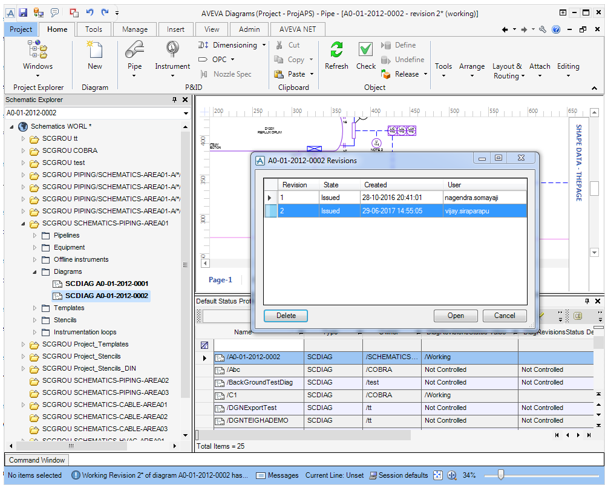Viewport: 609px width, 487px height.
Task: Collapse the Schematics WORL root node
Action: (x=12, y=127)
